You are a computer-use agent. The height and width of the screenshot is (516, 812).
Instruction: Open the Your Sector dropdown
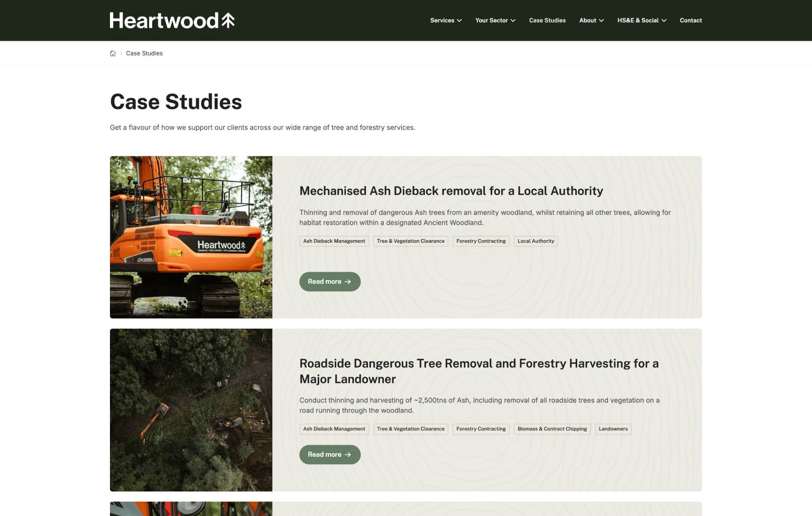(x=495, y=21)
